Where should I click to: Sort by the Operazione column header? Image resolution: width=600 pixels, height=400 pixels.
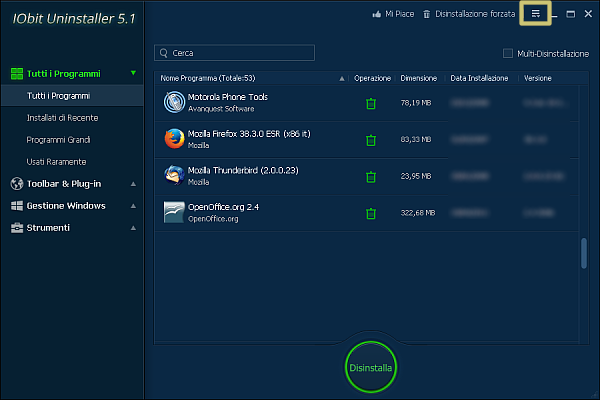pos(372,78)
